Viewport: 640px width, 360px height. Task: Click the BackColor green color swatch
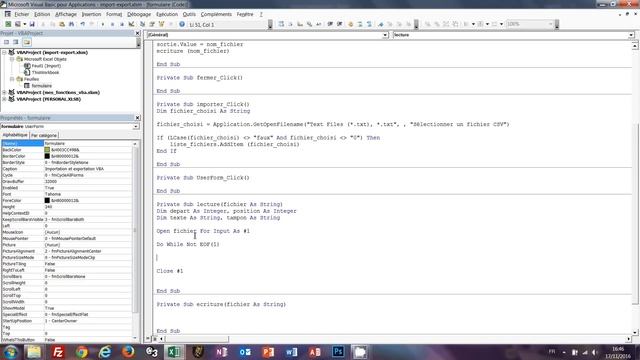(x=47, y=150)
